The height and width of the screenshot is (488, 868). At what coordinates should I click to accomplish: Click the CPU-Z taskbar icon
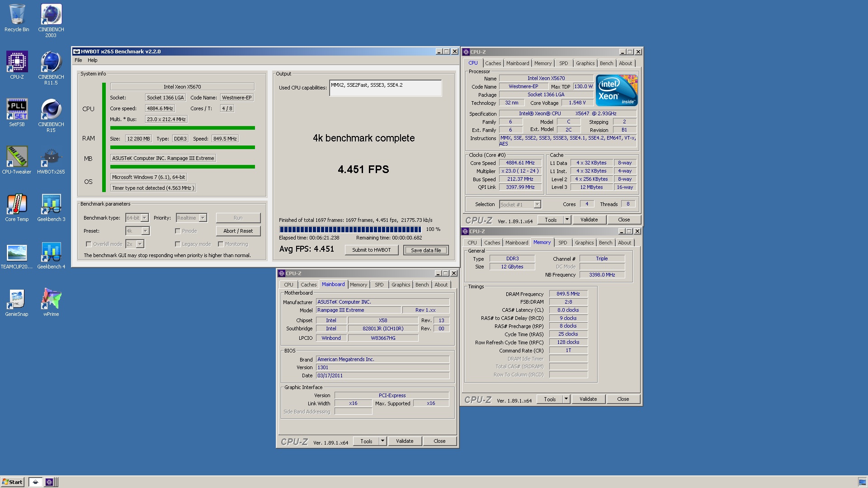coord(49,482)
